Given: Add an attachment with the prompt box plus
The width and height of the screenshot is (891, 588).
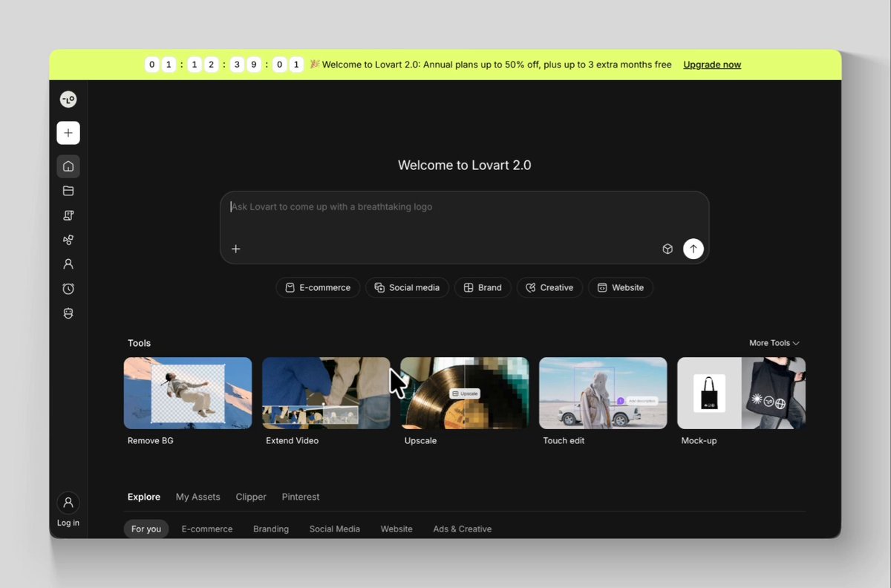Looking at the screenshot, I should pyautogui.click(x=236, y=249).
